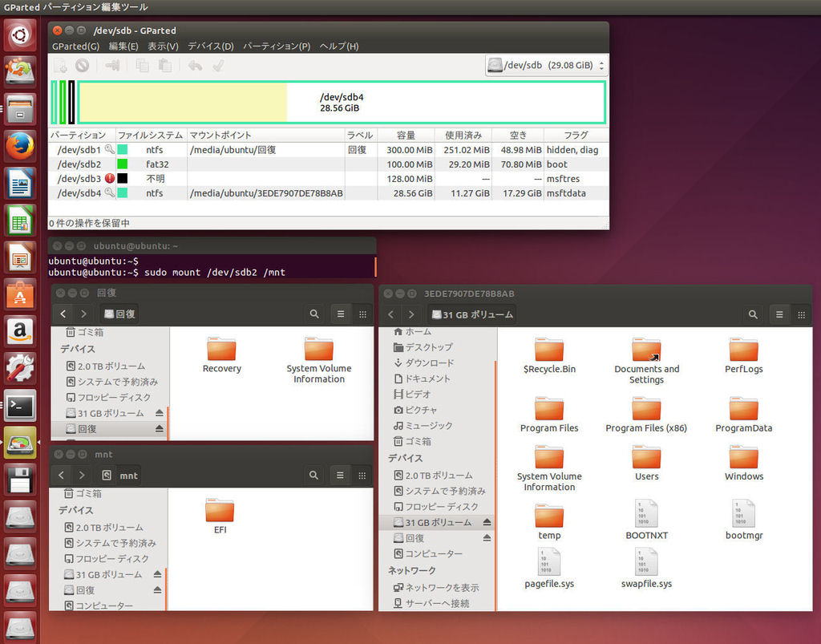Image resolution: width=821 pixels, height=644 pixels.
Task: Click the new partition icon in GParted toolbar
Action: click(61, 66)
